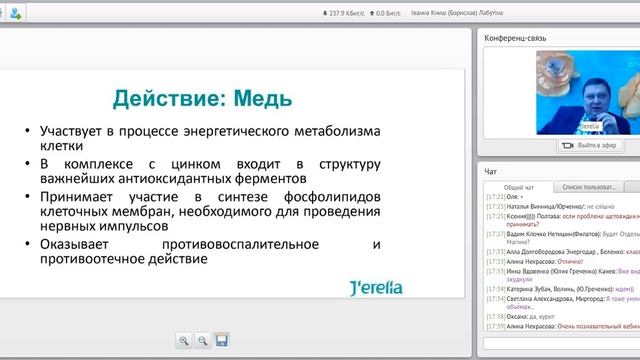This screenshot has width=640, height=360.
Task: Click the upload speed indicator 0.0 Бит/с
Action: pyautogui.click(x=385, y=13)
